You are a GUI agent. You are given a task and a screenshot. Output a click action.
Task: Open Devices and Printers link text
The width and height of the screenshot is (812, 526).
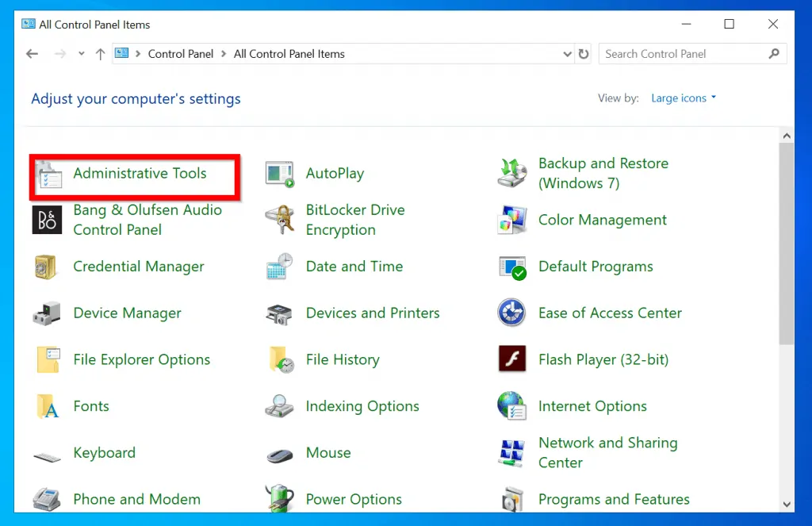coord(373,313)
